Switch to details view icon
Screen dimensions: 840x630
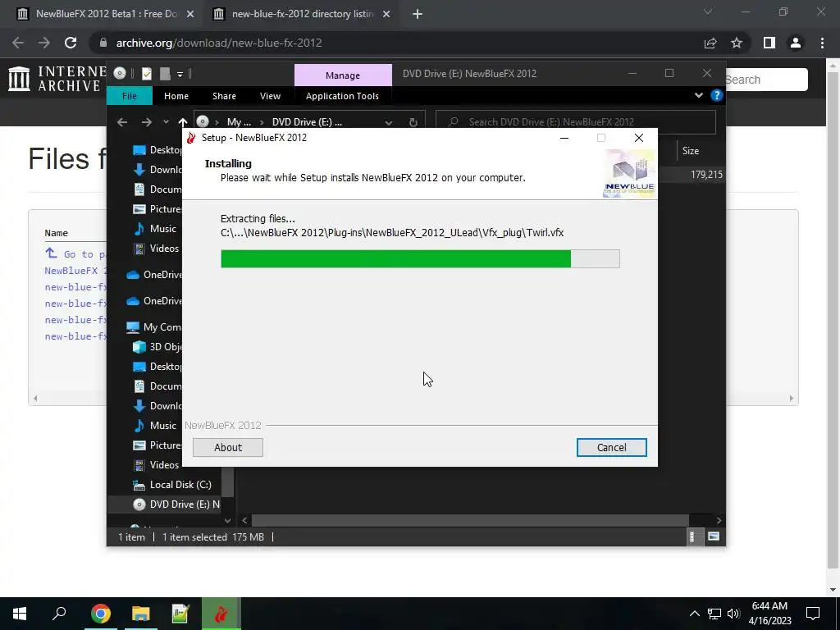point(692,536)
